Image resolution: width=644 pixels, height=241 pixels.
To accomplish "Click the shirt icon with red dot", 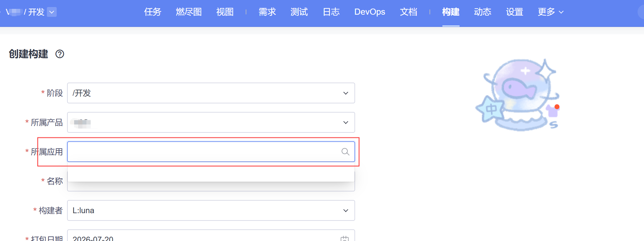I will click(x=553, y=111).
